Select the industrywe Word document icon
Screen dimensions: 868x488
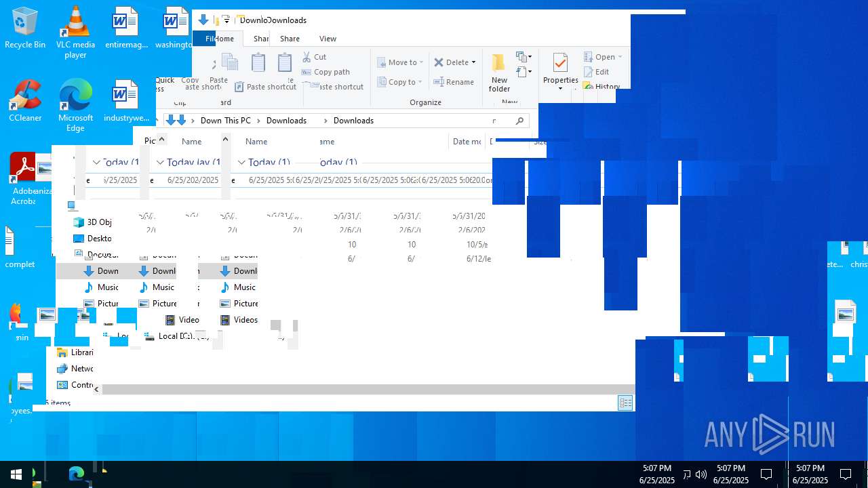(125, 101)
